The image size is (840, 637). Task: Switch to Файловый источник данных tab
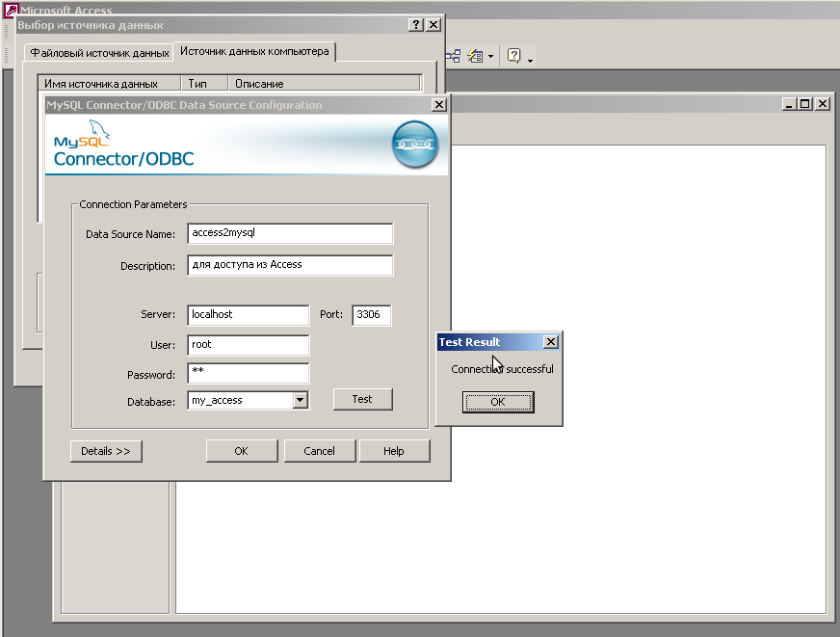[99, 53]
